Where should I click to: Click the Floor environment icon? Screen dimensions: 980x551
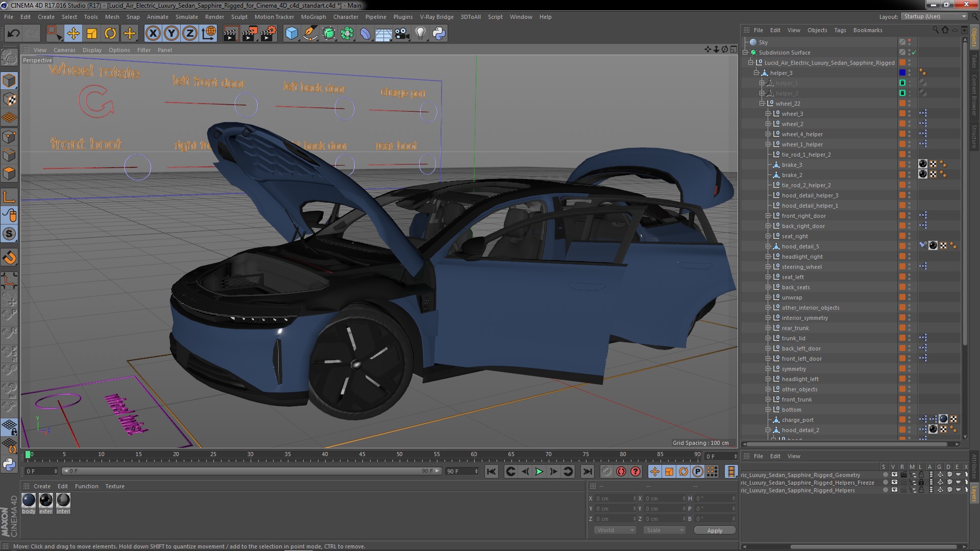coord(383,34)
